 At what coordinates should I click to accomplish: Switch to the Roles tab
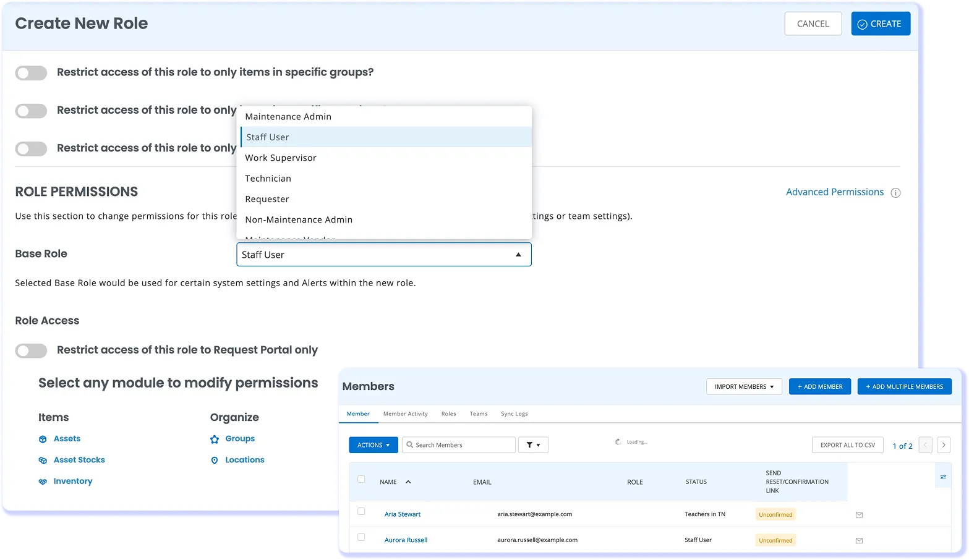448,414
